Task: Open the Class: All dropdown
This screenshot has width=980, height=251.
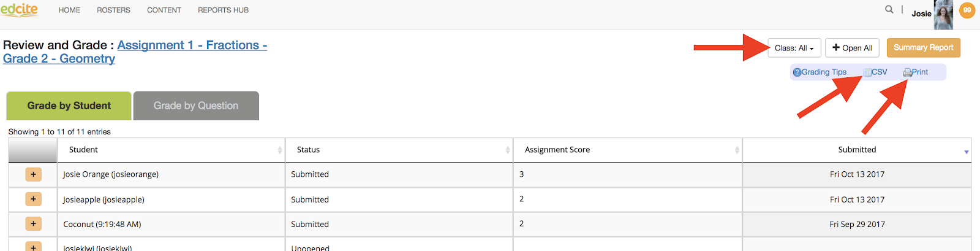Action: click(x=794, y=48)
